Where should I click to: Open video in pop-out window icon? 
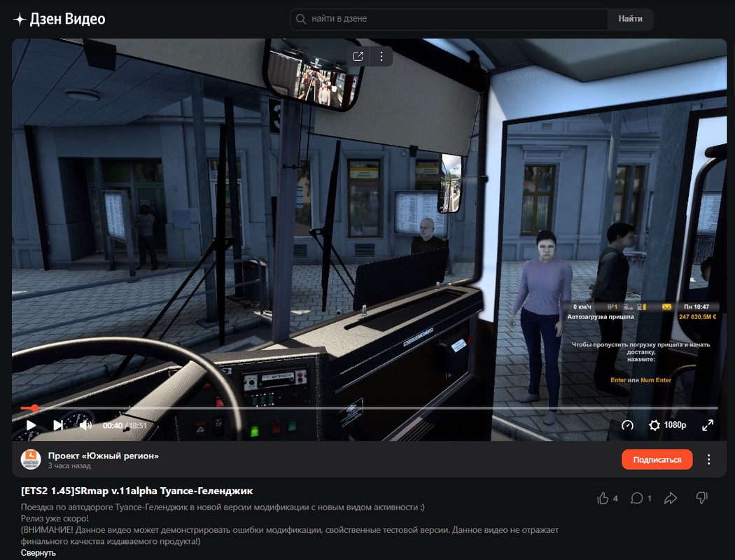358,57
